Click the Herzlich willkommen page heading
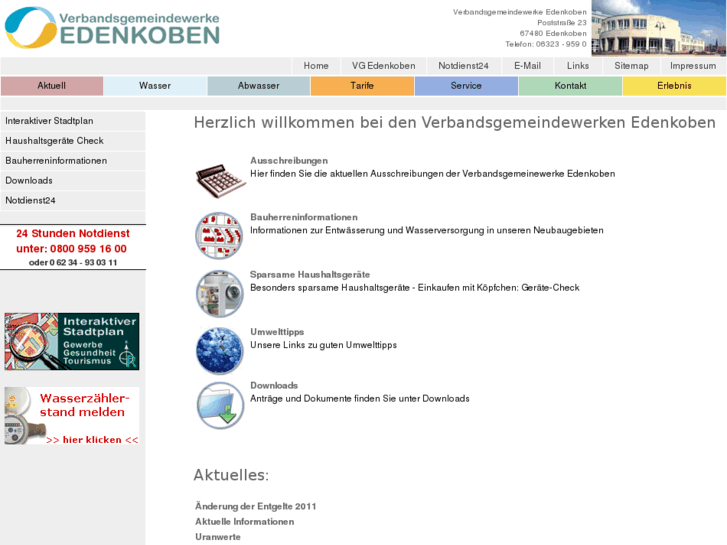This screenshot has height=545, width=727. [454, 123]
